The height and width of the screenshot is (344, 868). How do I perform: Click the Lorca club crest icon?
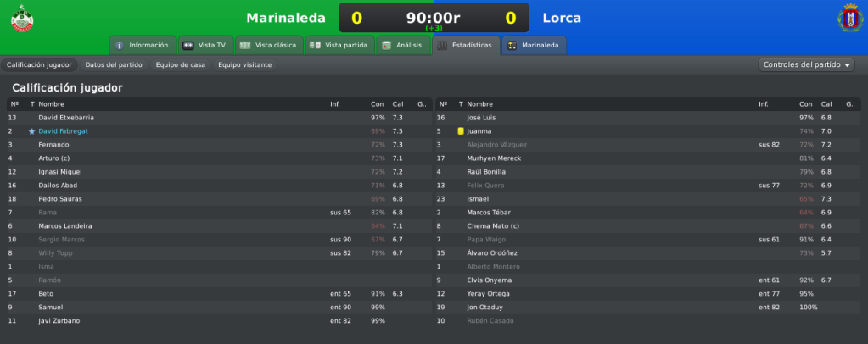(850, 18)
